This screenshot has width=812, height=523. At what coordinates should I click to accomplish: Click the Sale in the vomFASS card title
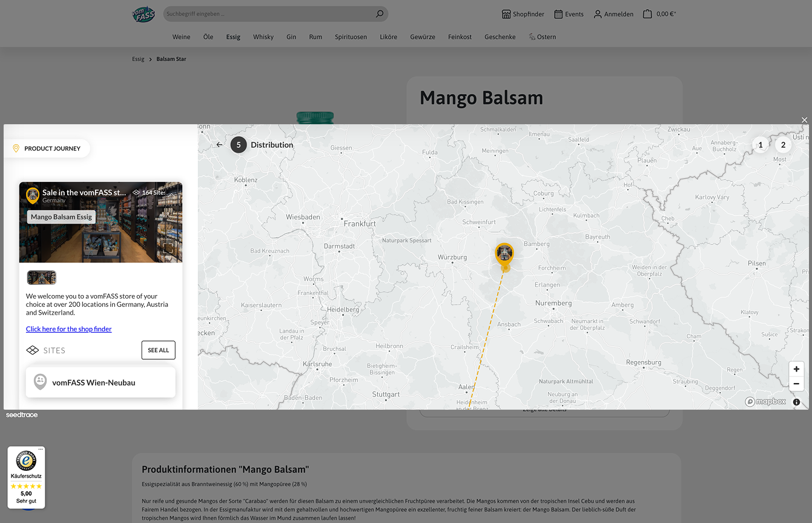(x=84, y=193)
